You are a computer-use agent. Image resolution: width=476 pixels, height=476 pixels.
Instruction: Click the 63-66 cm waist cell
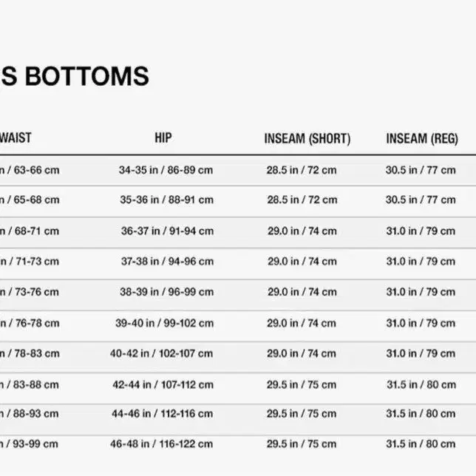pyautogui.click(x=30, y=170)
